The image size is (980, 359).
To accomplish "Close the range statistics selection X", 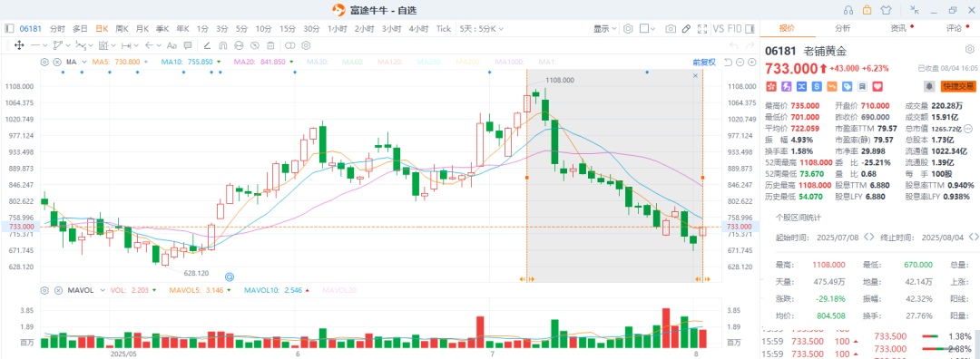I will pos(696,75).
